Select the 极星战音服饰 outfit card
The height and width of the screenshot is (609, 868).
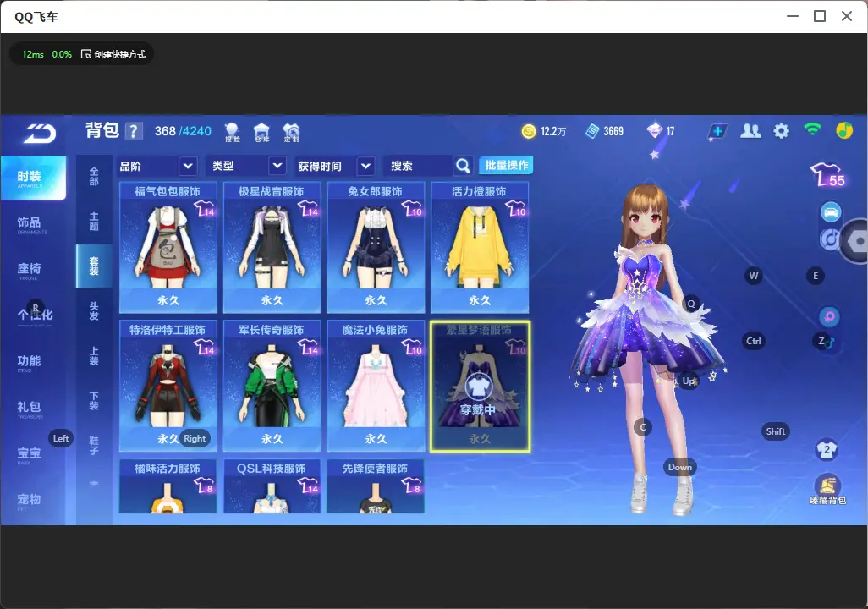272,248
